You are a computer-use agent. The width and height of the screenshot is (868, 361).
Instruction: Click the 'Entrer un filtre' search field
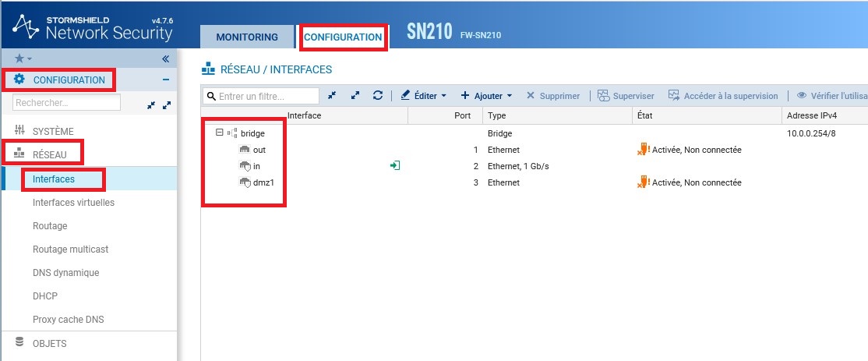266,96
